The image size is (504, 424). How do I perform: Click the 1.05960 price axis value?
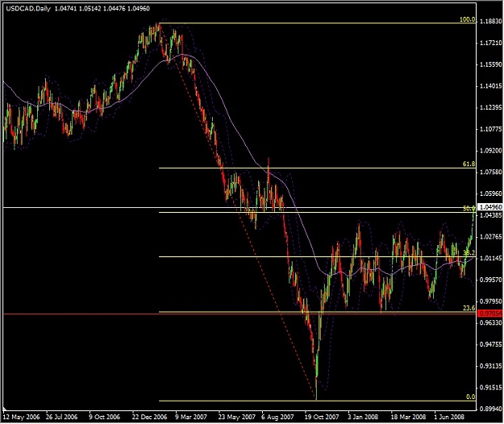490,193
